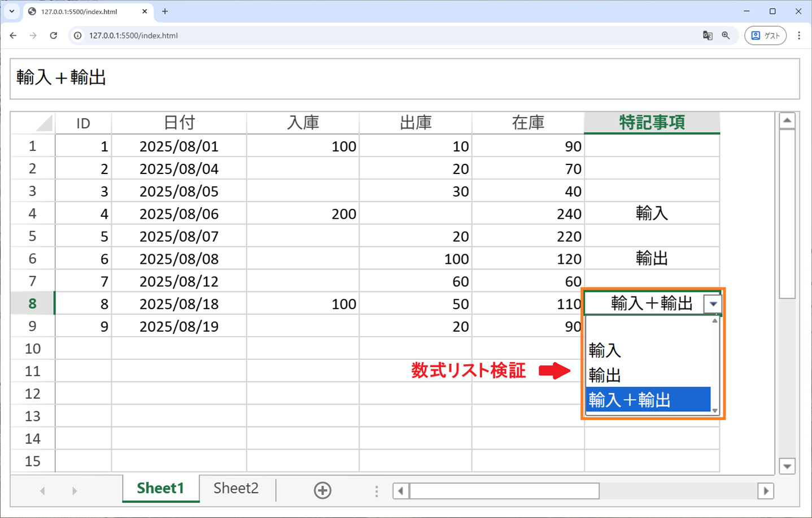
Task: Open a new browser tab
Action: 165,11
